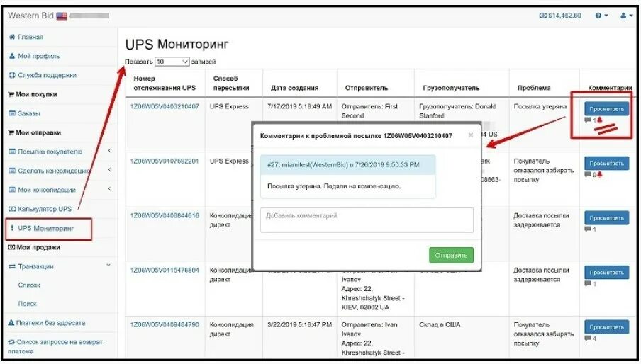
Task: Click the date cell 3/22/2019 5:18:47 PM
Action: pos(300,325)
